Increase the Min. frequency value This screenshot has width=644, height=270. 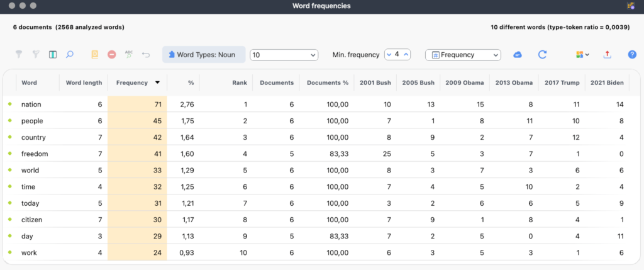406,54
